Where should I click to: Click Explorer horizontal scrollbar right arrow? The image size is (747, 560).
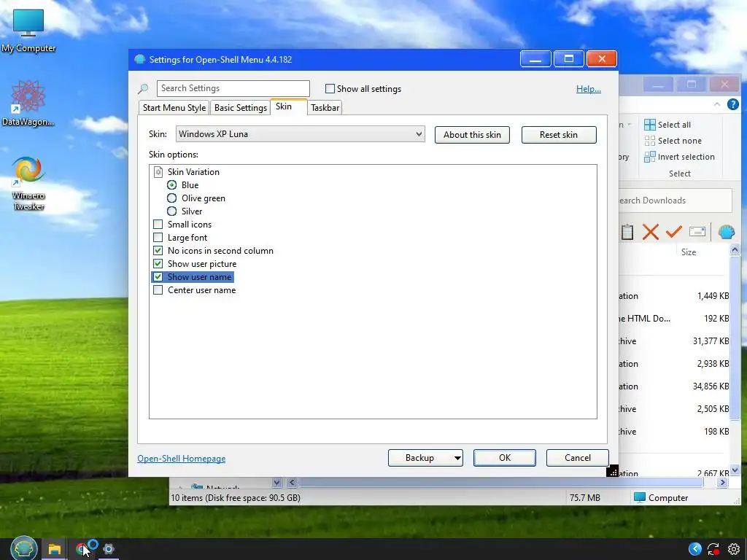tap(722, 483)
